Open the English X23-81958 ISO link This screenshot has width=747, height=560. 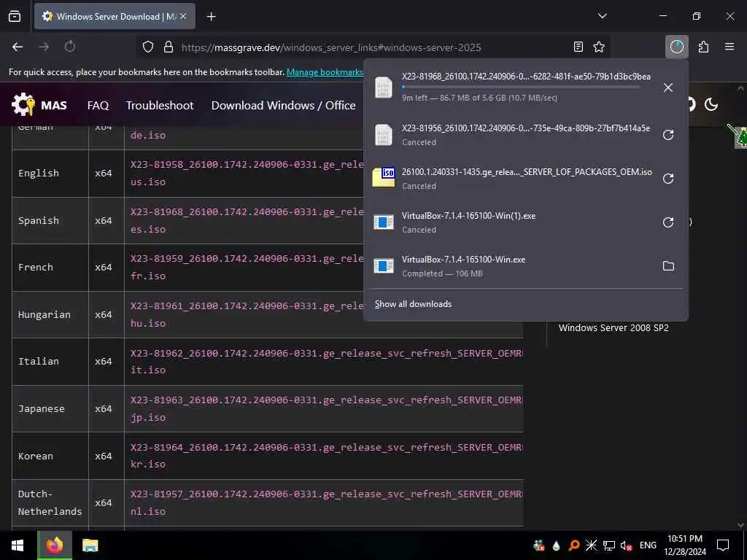pyautogui.click(x=247, y=173)
